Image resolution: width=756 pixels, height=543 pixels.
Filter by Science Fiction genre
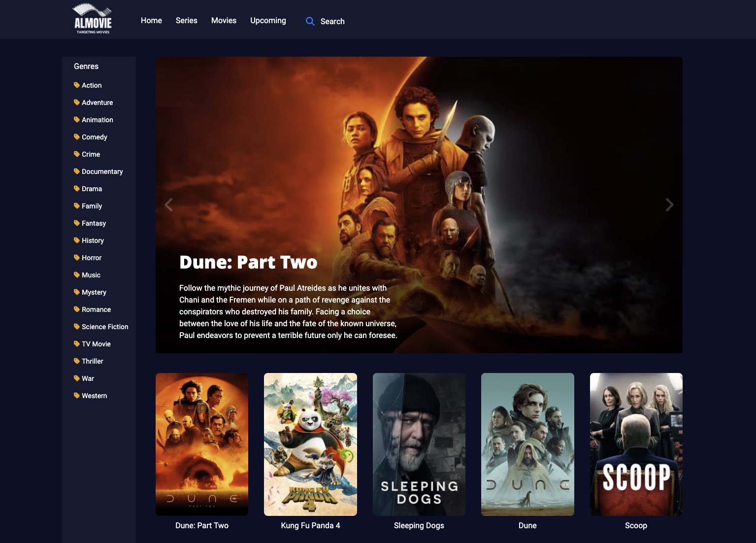pos(105,327)
